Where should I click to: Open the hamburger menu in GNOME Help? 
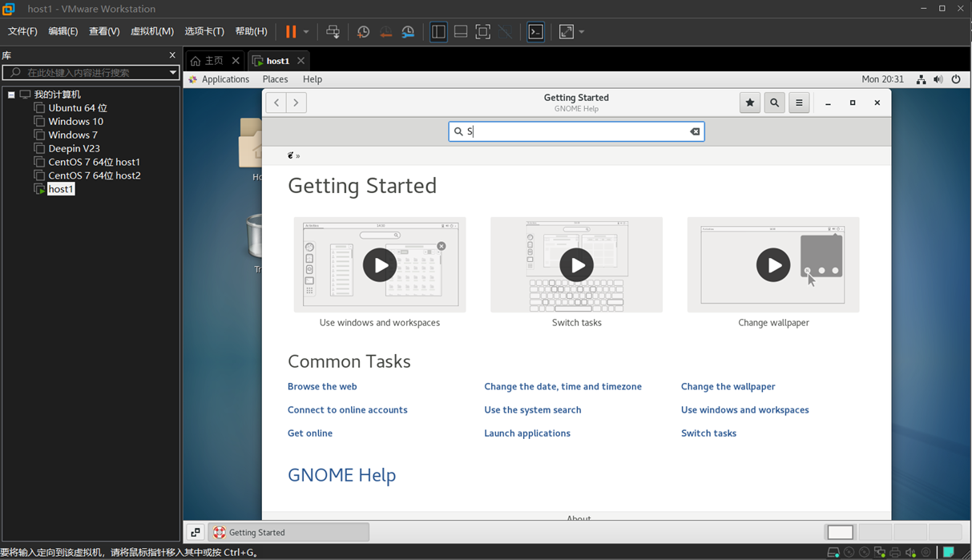[799, 103]
